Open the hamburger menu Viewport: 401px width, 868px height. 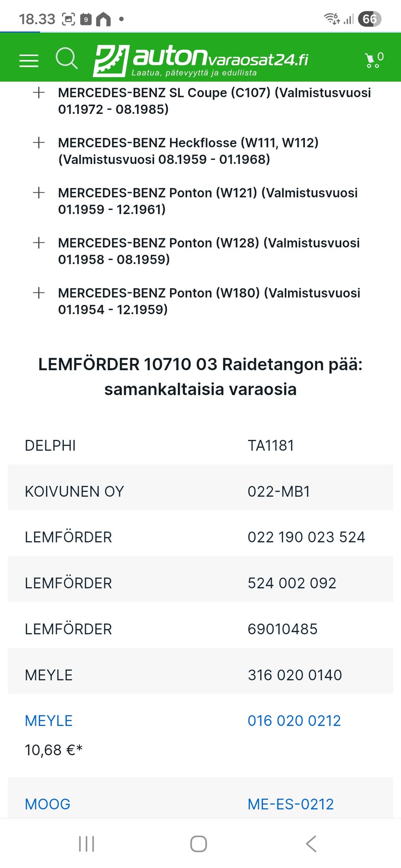pos(29,61)
